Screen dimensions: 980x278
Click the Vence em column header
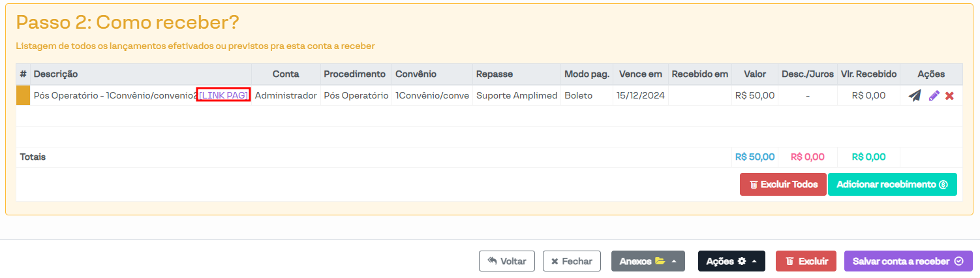point(640,74)
